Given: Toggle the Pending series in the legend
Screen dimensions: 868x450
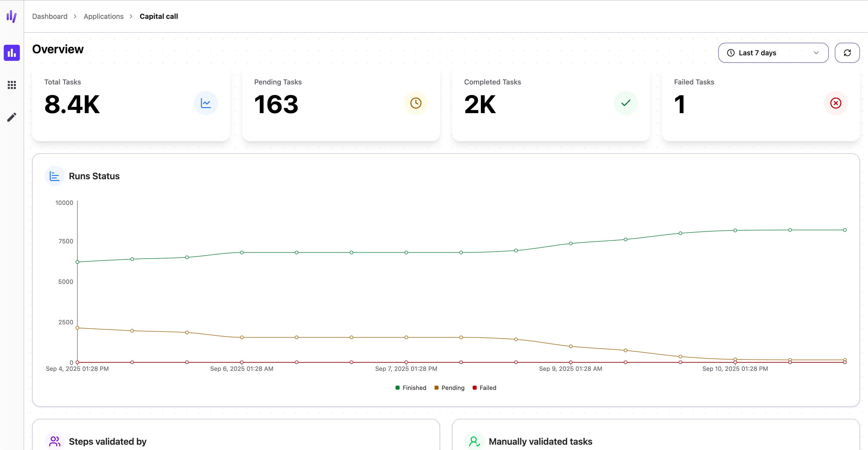Looking at the screenshot, I should coord(450,388).
